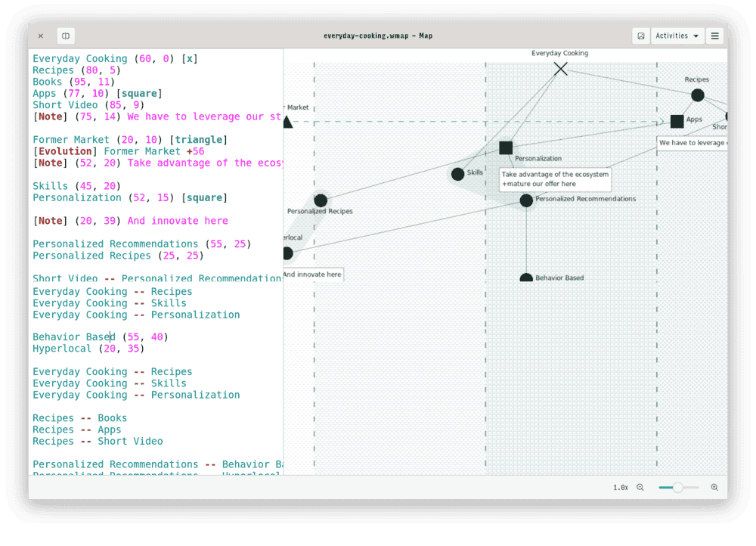Click the Former Market triangle marker
Image resolution: width=756 pixels, height=546 pixels.
288,122
